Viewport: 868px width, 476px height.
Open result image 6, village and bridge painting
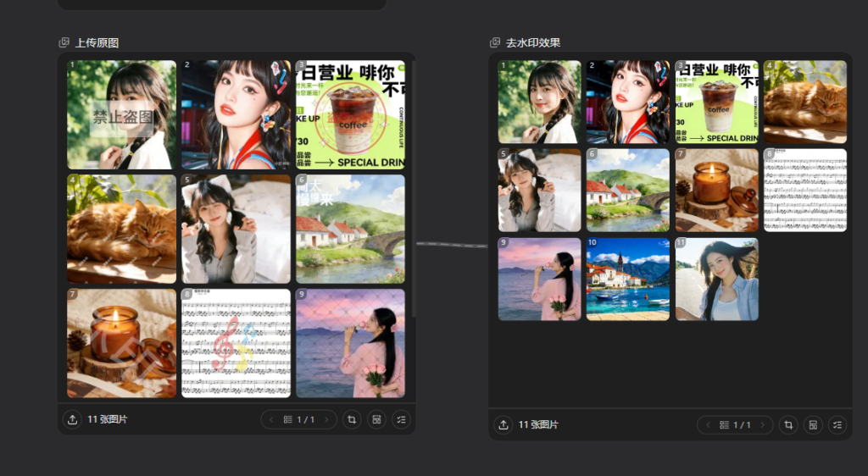tap(628, 191)
